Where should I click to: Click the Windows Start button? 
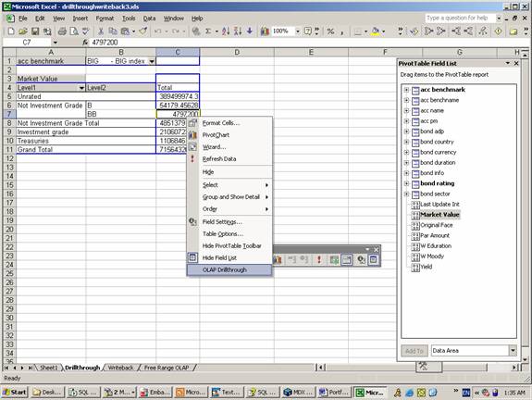click(x=15, y=393)
